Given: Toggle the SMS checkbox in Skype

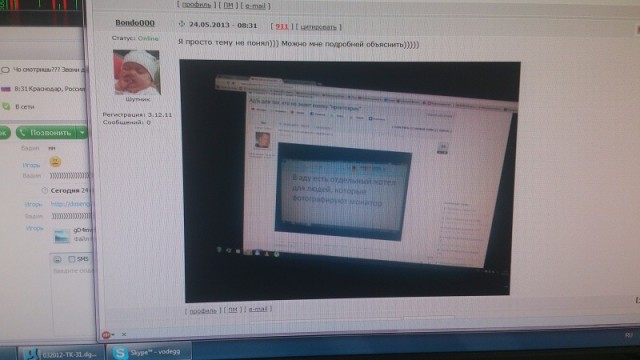Looking at the screenshot, I should point(71,259).
